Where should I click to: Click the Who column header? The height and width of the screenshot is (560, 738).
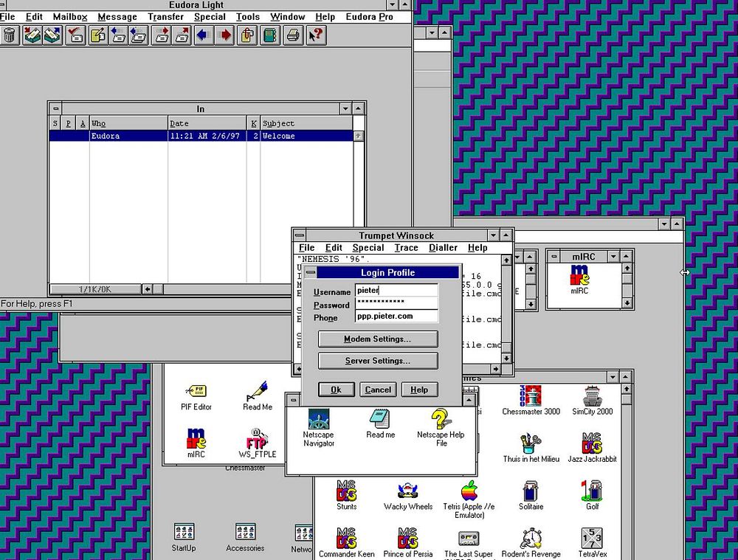pos(128,123)
